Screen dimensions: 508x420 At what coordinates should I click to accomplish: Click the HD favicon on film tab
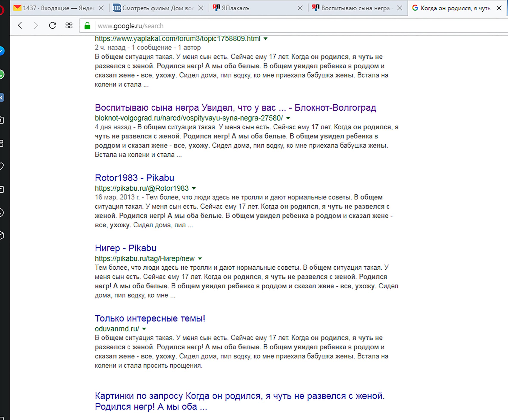pyautogui.click(x=117, y=8)
